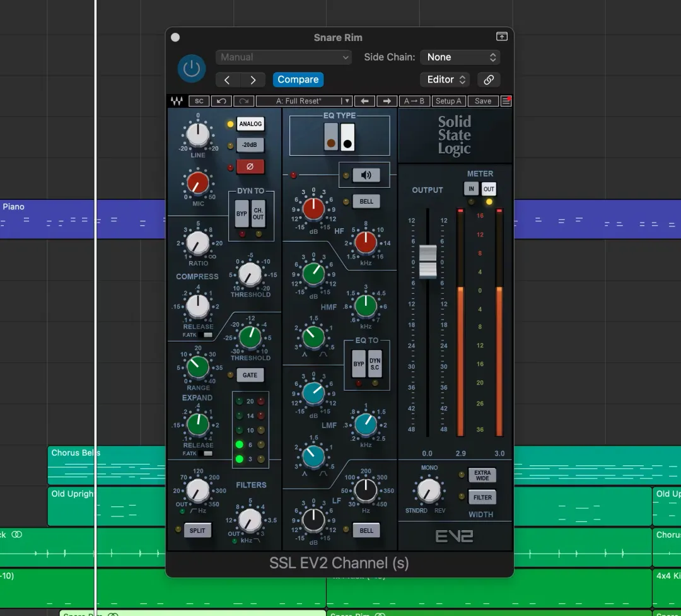Click the OUTPUT fader handle
Screen dimensions: 681x616
428,262
